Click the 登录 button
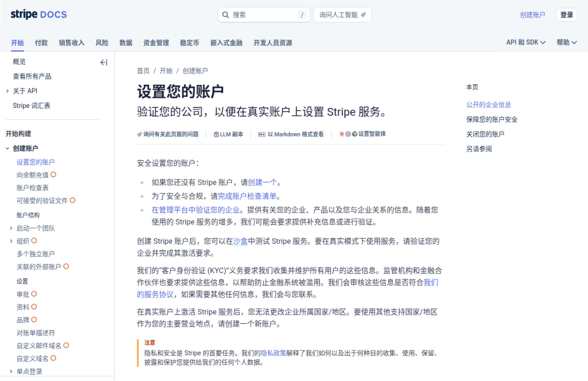588x381 pixels. [x=567, y=15]
